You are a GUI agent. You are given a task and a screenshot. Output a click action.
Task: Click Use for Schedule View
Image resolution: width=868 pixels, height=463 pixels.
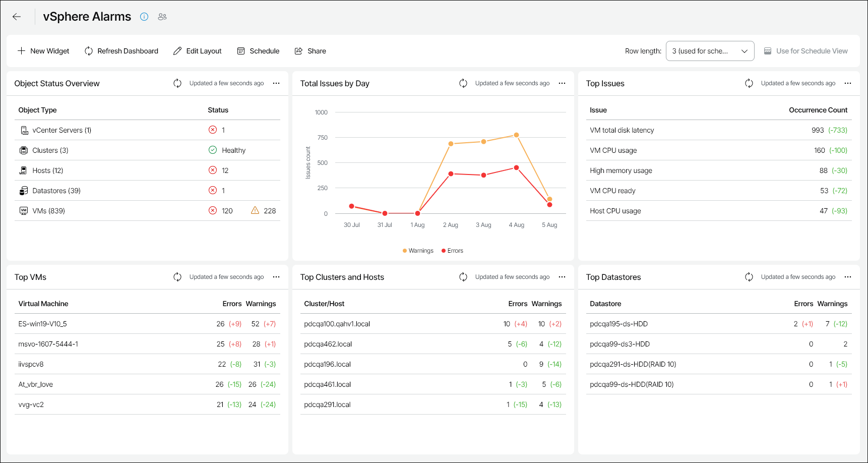click(805, 51)
